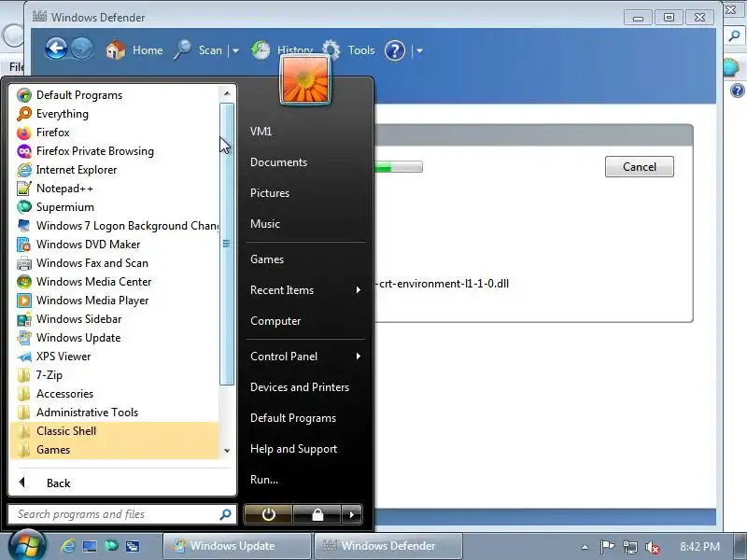Expand the 7-Zip folder

coord(114,375)
